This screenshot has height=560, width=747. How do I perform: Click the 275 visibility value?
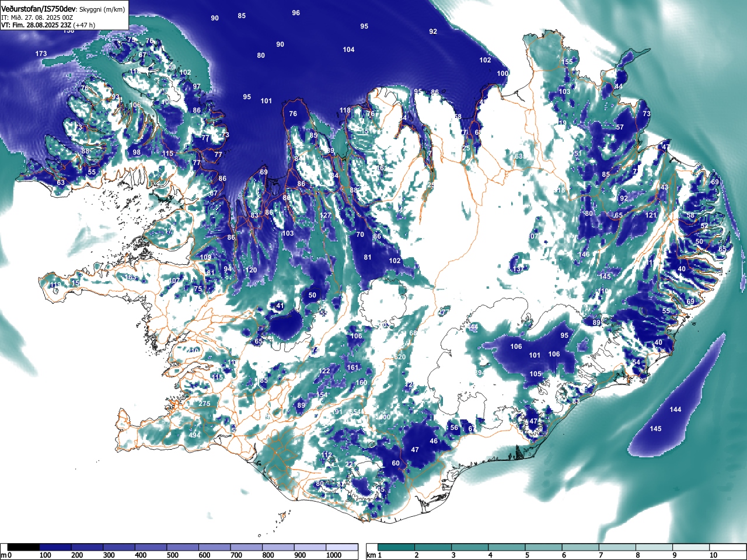[204, 404]
